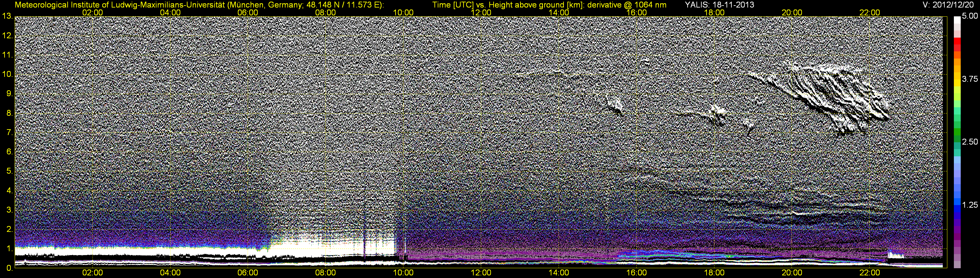Click the bottom axis '06:00' time label
The height and width of the screenshot is (278, 980).
248,273
